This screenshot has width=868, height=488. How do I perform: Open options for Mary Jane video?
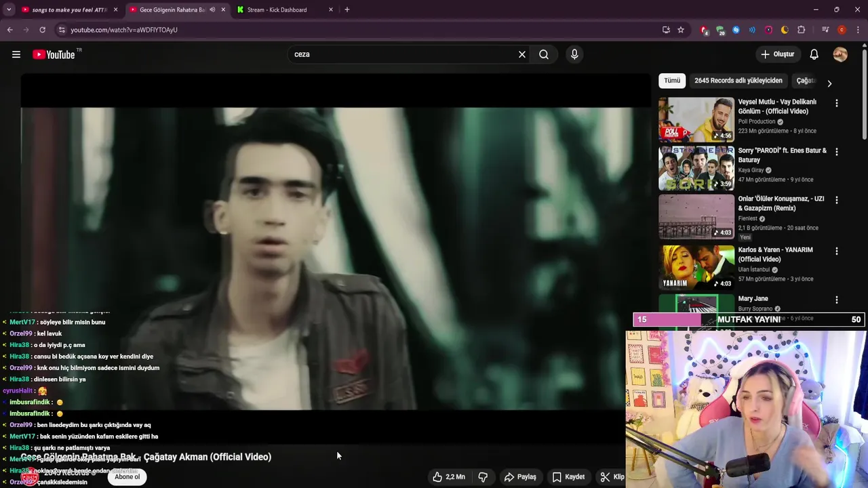836,300
